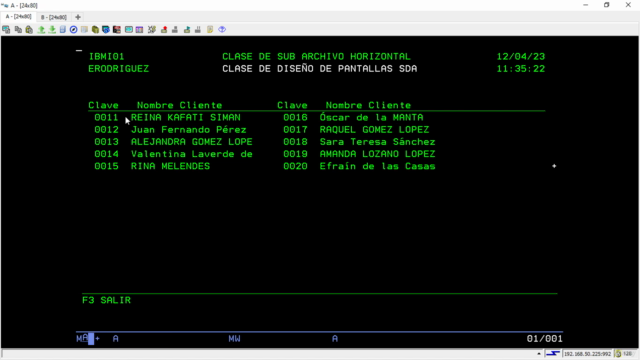
Task: Select session tab A - [24x80]
Action: tap(18, 17)
